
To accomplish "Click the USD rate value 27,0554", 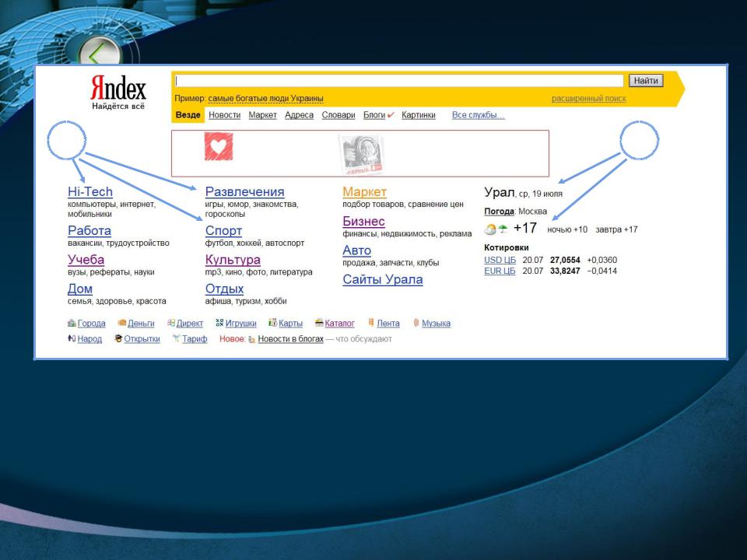I will 565,260.
